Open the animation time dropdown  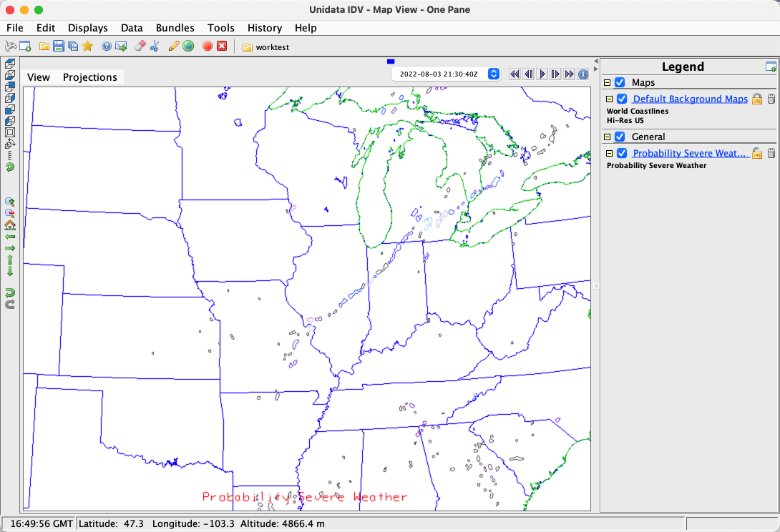pyautogui.click(x=493, y=74)
